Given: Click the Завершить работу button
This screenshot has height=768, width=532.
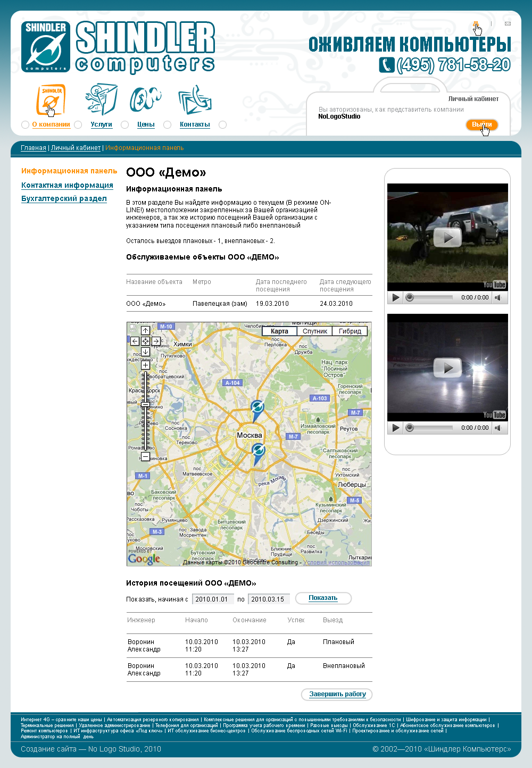Looking at the screenshot, I should [337, 694].
